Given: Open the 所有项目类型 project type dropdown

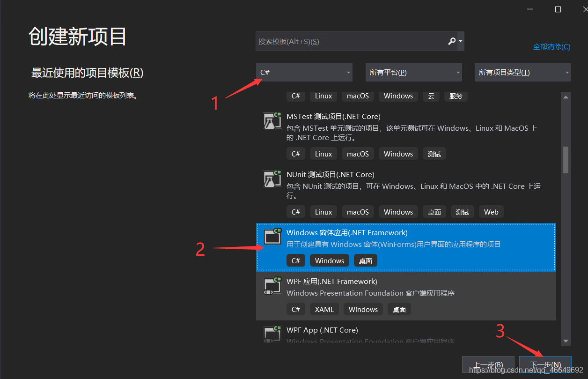Looking at the screenshot, I should pos(523,73).
